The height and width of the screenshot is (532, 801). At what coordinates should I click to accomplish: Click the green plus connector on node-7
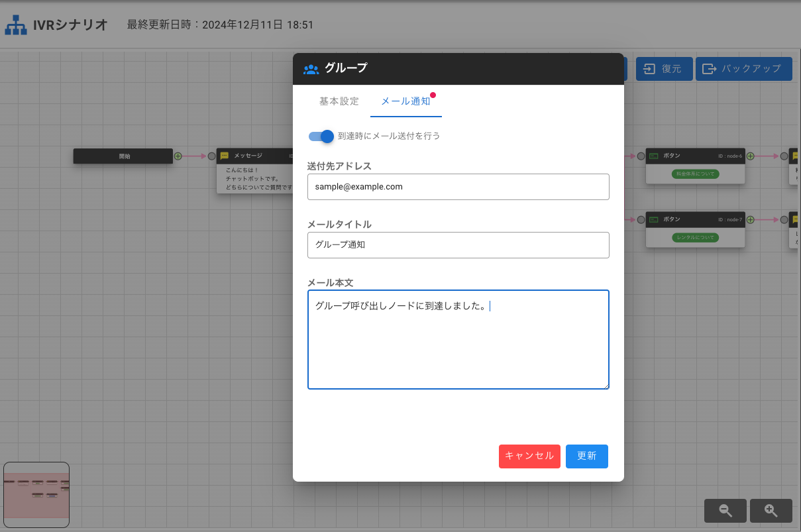point(751,219)
